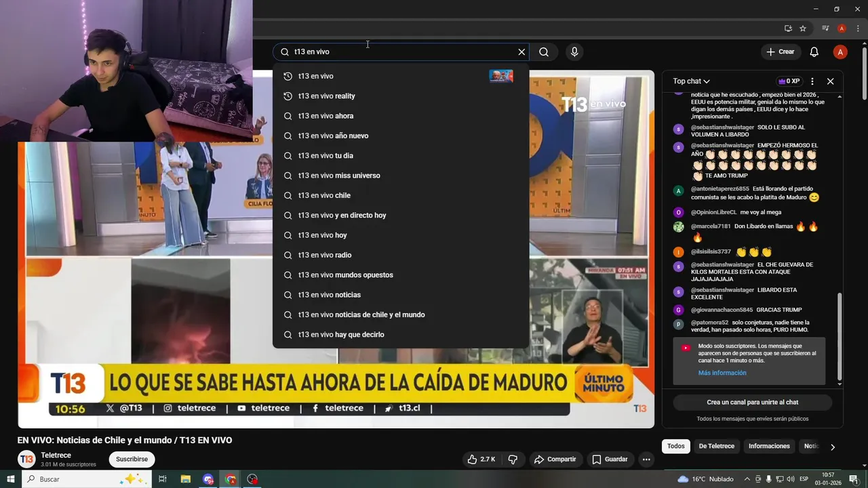Open @antonietaperez6855's avatar in chat
Viewport: 868px width, 488px height.
(678, 191)
